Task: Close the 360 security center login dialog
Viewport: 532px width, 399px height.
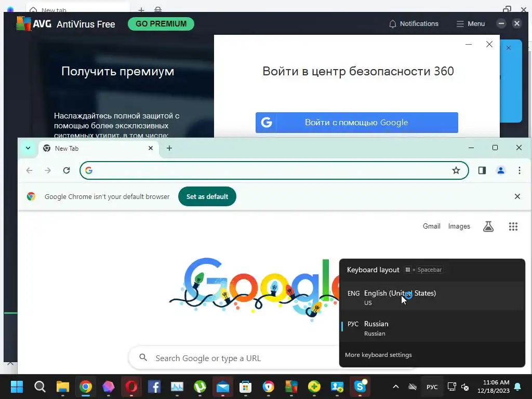Action: [x=489, y=44]
